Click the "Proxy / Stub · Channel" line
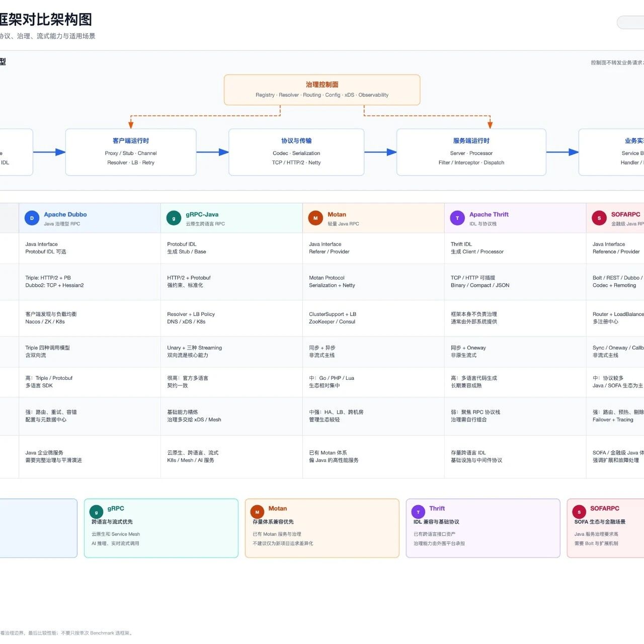Image resolution: width=644 pixels, height=644 pixels. [131, 153]
